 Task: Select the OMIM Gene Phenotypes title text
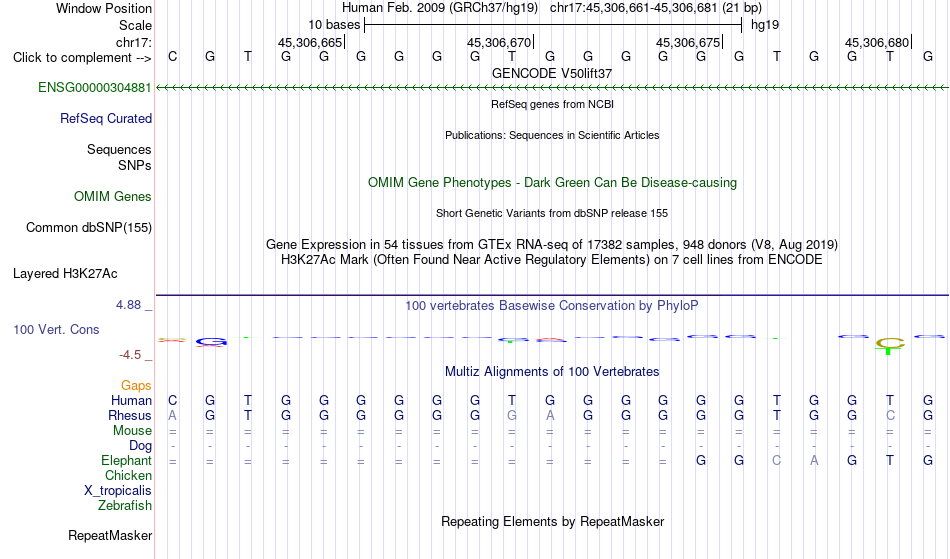[x=552, y=182]
